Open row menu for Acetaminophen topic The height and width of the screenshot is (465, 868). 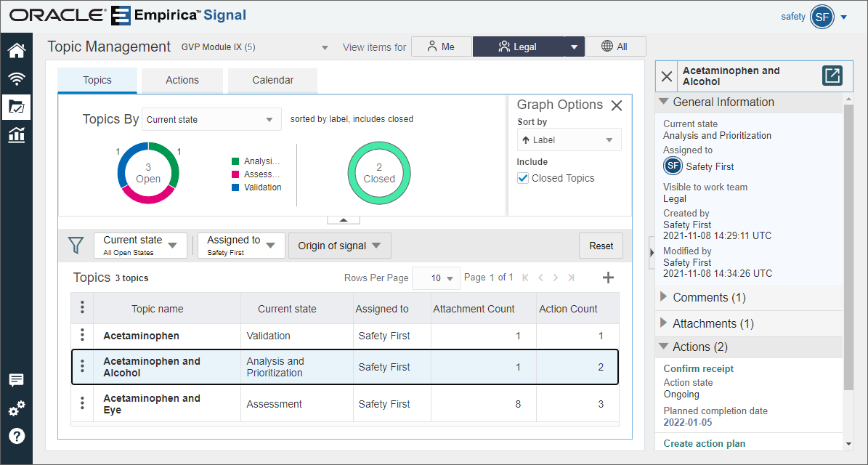coord(82,334)
